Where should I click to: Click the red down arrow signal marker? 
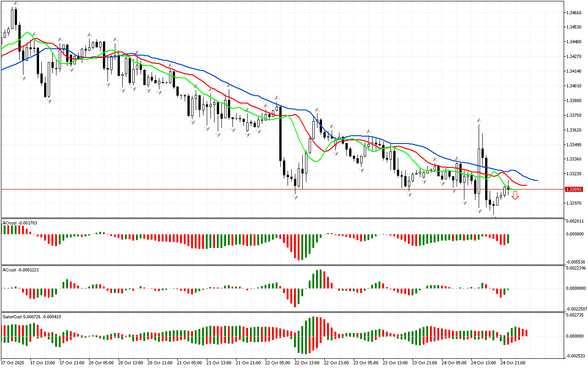pyautogui.click(x=515, y=195)
